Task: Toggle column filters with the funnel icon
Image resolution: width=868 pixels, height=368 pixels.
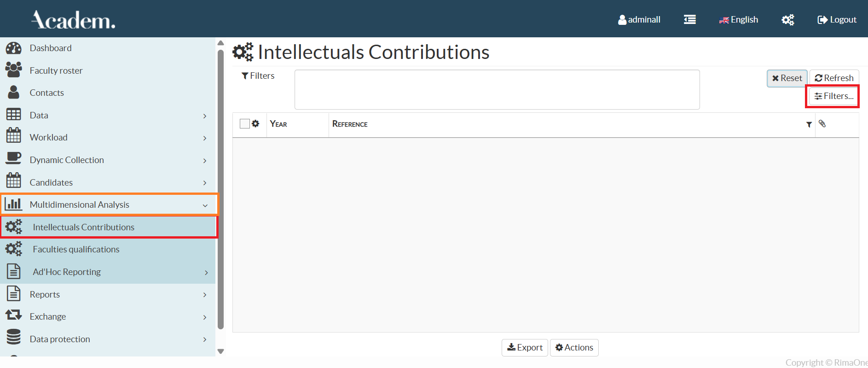Action: click(809, 124)
